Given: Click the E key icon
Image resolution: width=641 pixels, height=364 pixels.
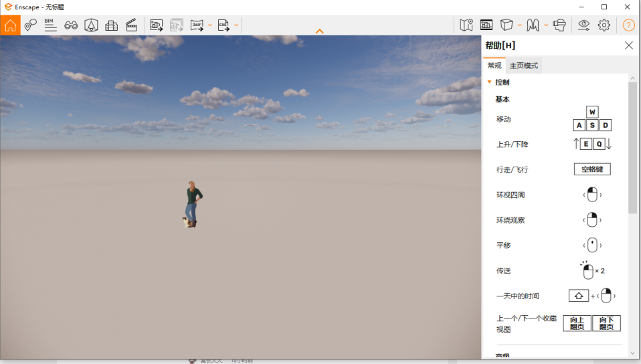Looking at the screenshot, I should 586,144.
